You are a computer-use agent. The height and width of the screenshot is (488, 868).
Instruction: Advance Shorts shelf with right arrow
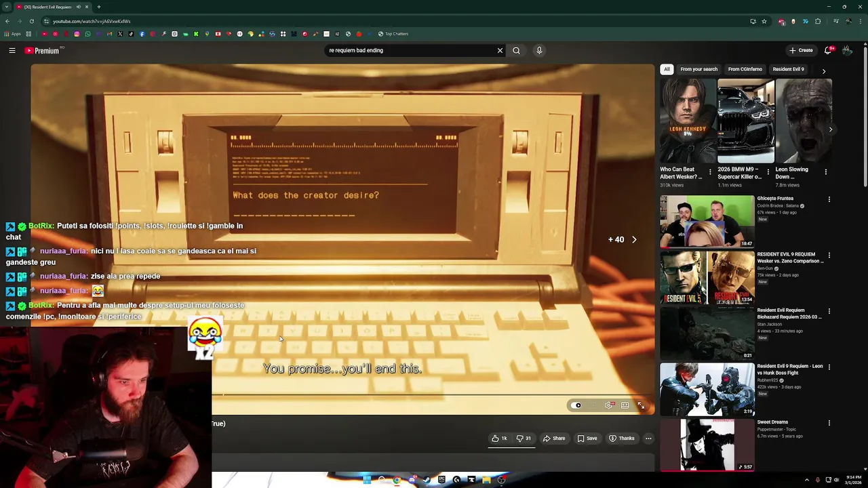[830, 129]
